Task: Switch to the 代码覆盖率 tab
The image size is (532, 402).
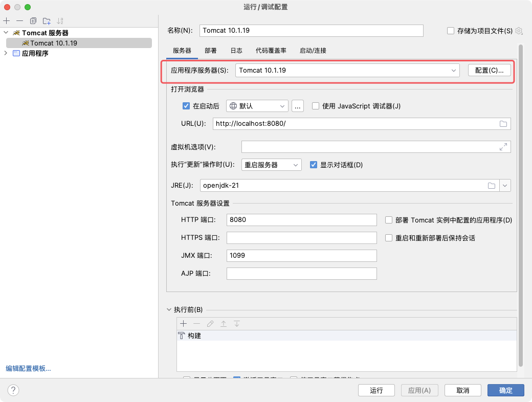Action: pos(271,51)
